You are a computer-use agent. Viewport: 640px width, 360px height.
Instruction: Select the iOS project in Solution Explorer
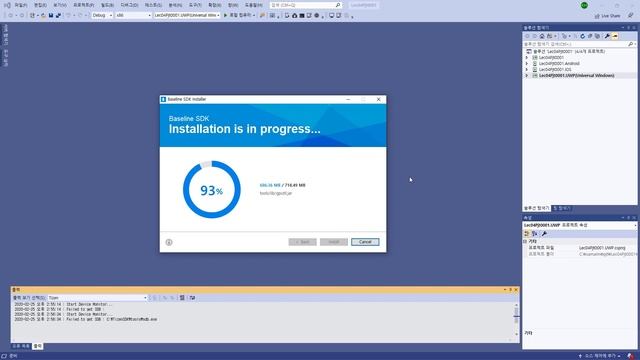point(555,70)
